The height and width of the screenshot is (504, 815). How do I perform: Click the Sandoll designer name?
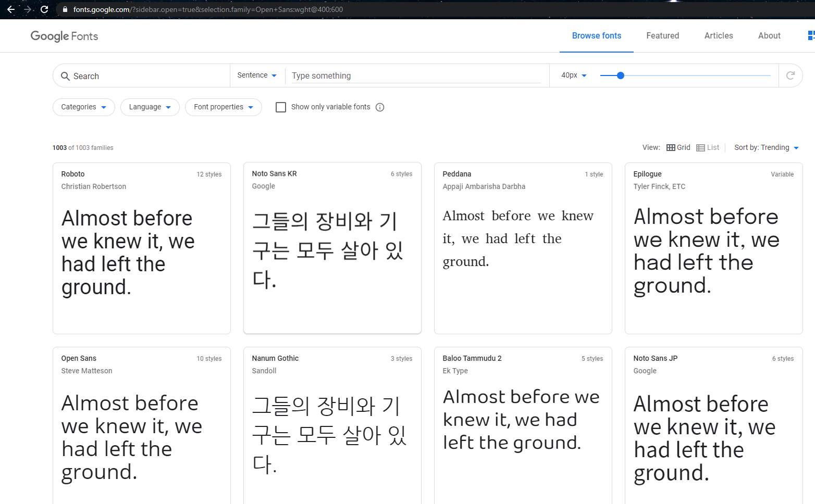(x=264, y=371)
